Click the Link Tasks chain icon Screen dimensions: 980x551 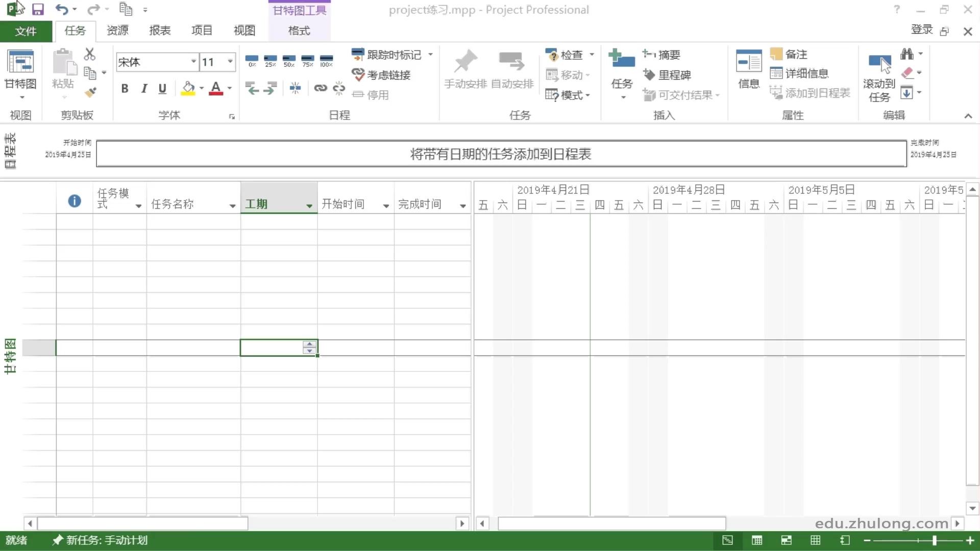[x=320, y=88]
